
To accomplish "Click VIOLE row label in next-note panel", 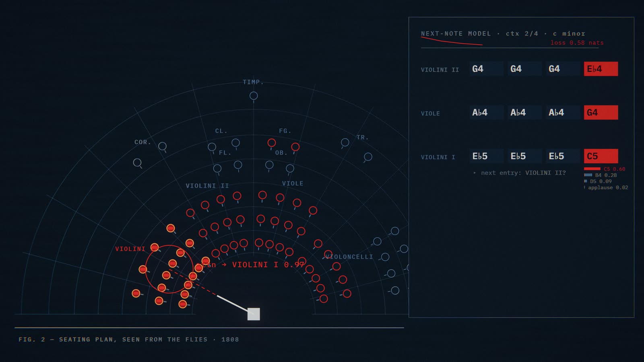I will (x=430, y=113).
